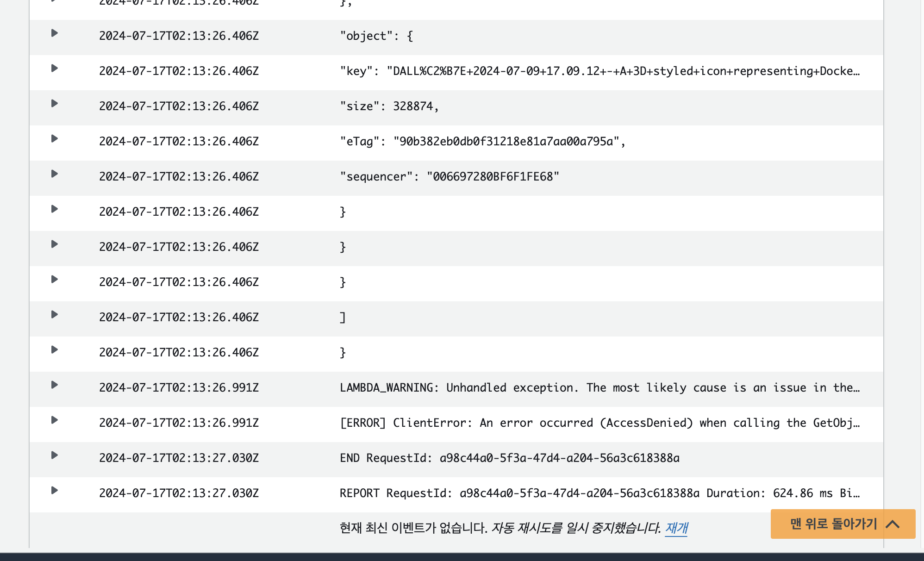Expand the [ERROR] ClientError AccessDenied row

54,420
